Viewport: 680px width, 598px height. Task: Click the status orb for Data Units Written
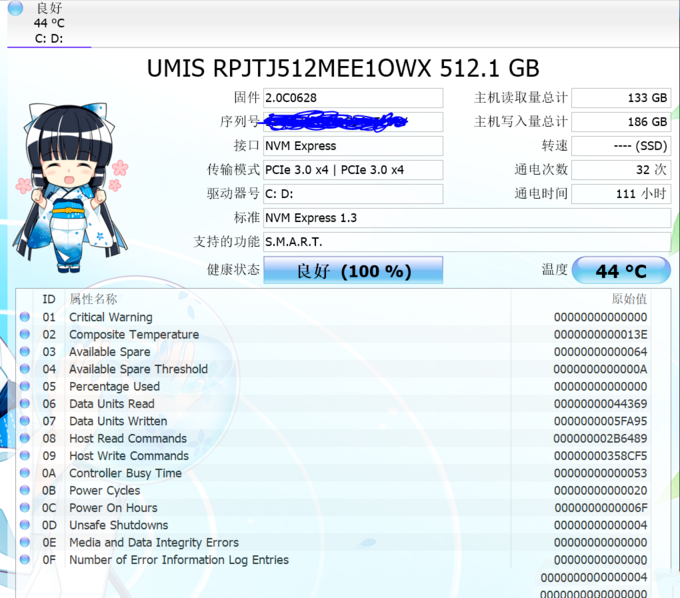(x=25, y=421)
